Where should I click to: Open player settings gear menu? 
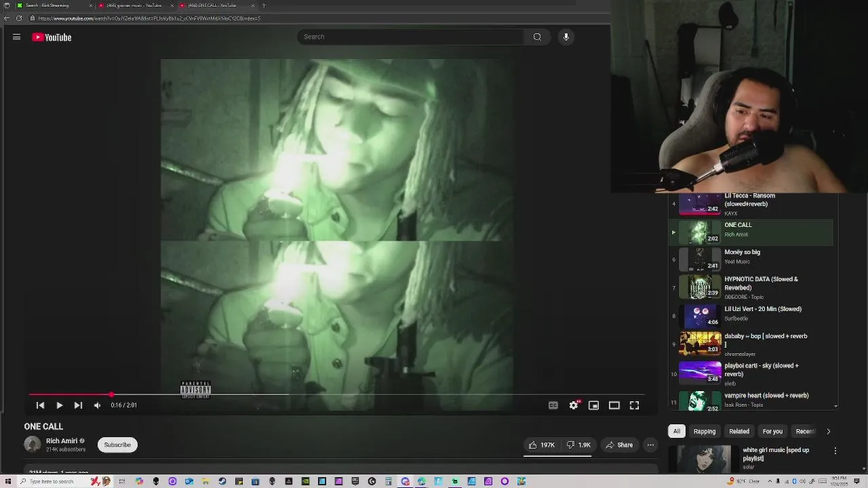point(574,405)
